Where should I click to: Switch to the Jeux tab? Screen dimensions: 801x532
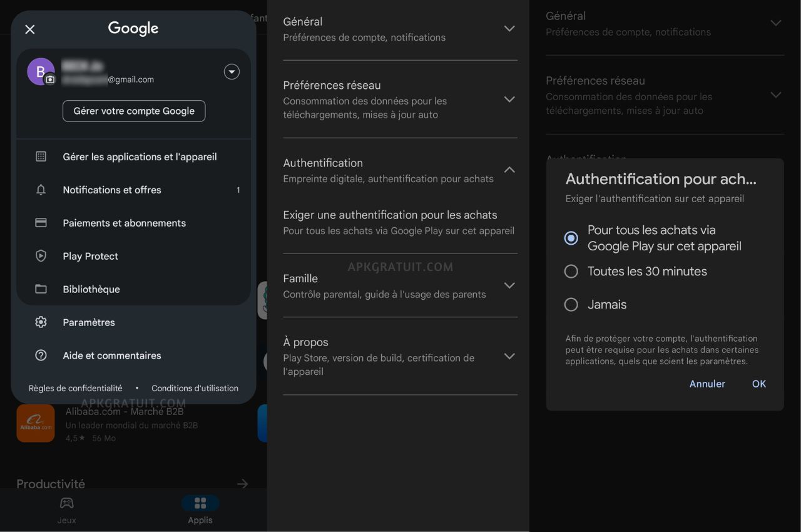(x=66, y=510)
